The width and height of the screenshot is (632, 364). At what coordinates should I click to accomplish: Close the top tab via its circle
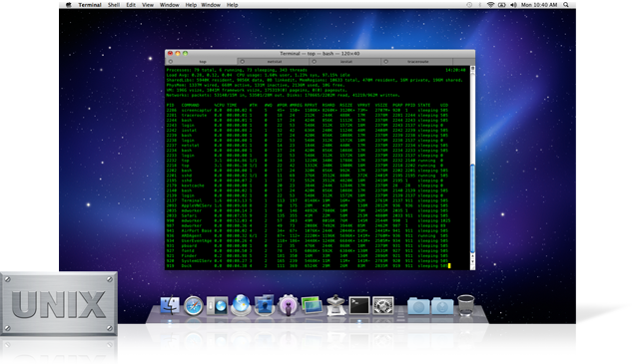[171, 62]
